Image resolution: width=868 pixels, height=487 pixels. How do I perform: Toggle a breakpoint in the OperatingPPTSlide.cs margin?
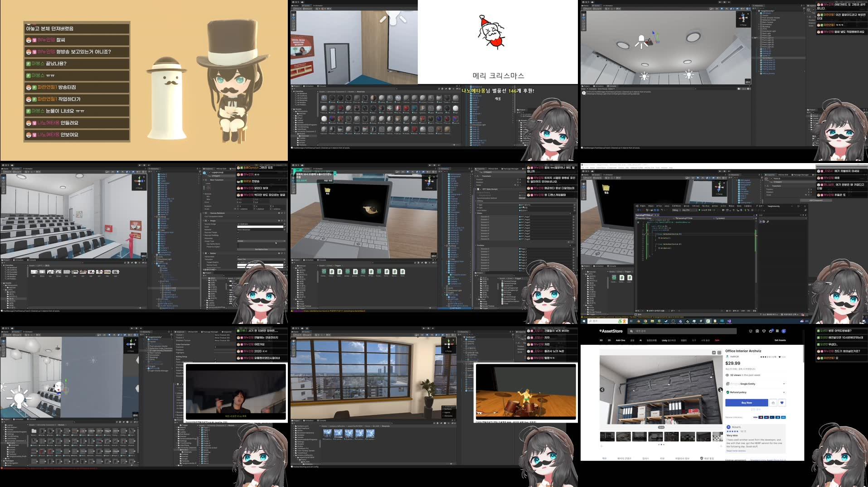(x=638, y=234)
